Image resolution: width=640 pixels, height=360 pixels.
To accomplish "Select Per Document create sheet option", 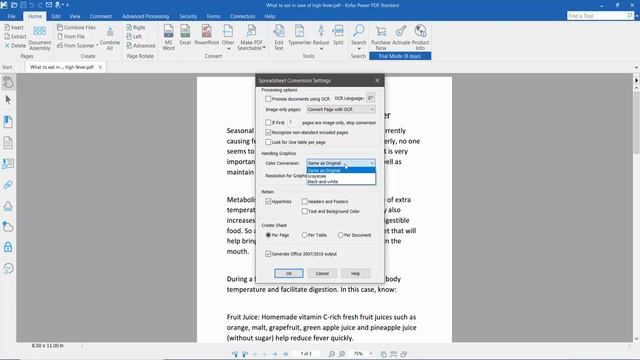I will (x=340, y=235).
